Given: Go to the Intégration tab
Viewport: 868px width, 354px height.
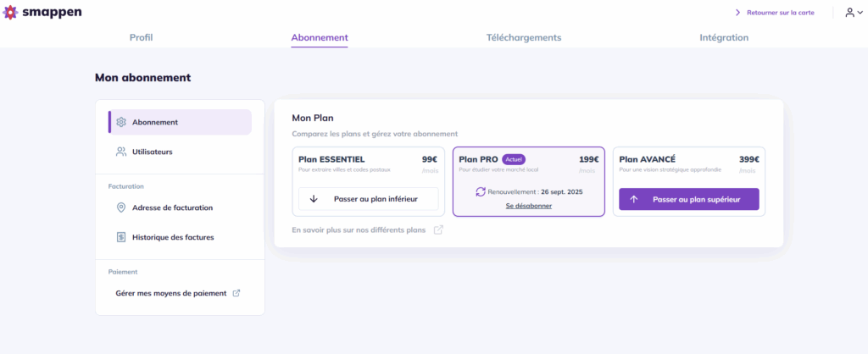Looking at the screenshot, I should coord(724,37).
